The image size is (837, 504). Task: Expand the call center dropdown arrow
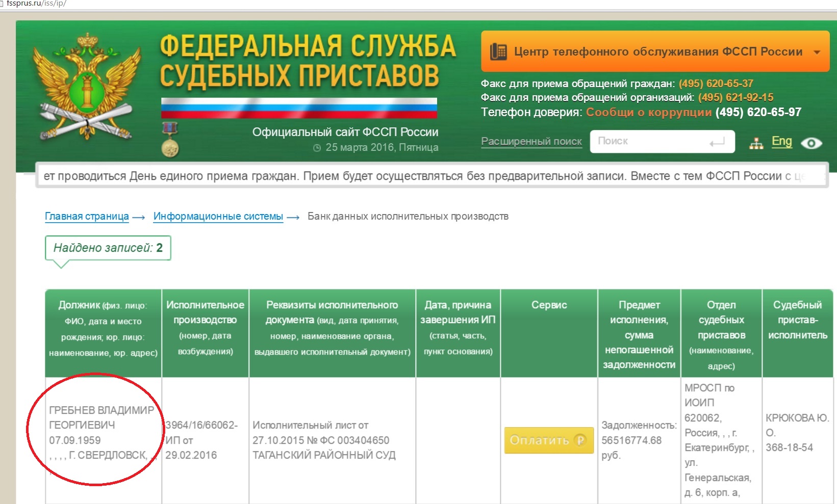(x=817, y=52)
